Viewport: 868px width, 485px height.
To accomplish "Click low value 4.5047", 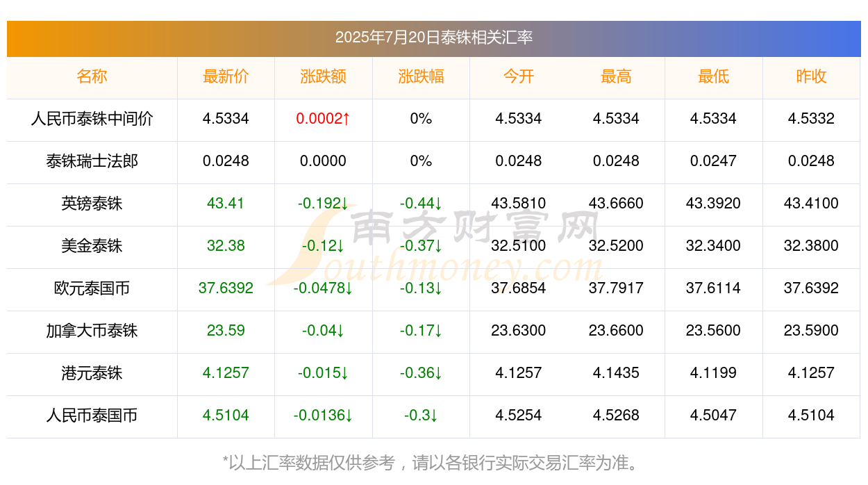I will [713, 416].
